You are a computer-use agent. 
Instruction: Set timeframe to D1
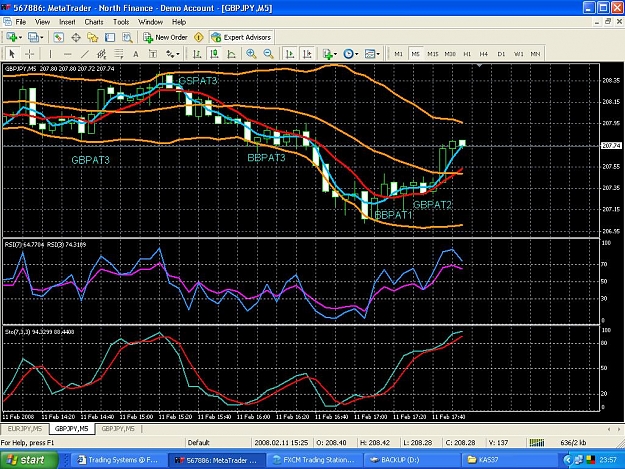[501, 54]
